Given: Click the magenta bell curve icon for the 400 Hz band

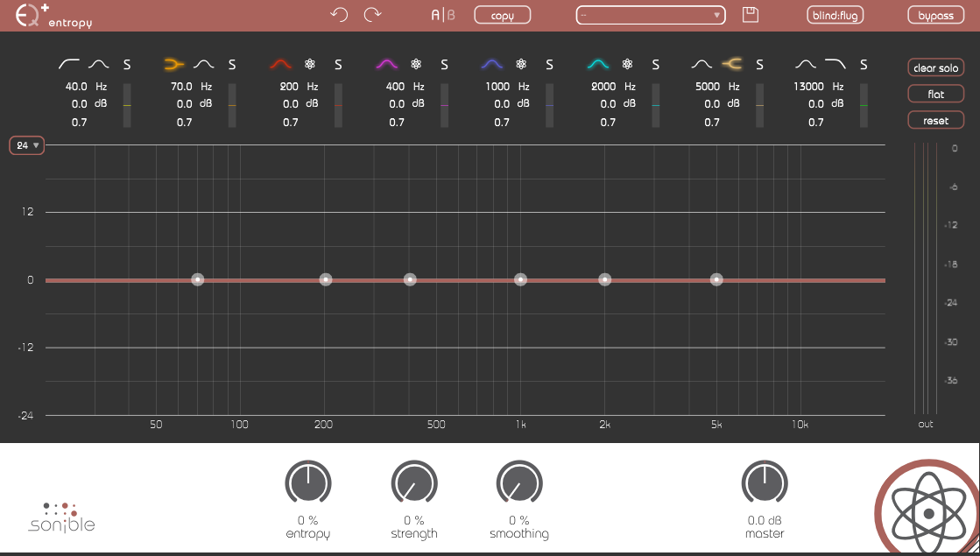Looking at the screenshot, I should pos(387,64).
